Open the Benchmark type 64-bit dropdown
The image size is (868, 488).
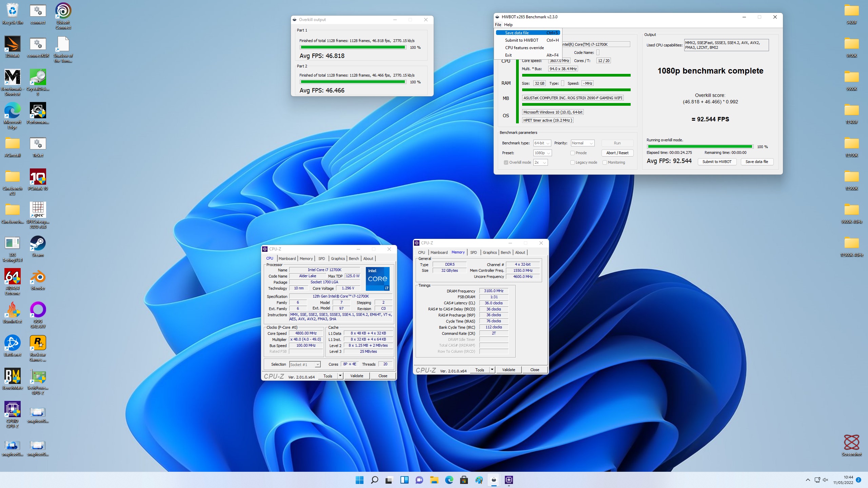[x=542, y=143]
